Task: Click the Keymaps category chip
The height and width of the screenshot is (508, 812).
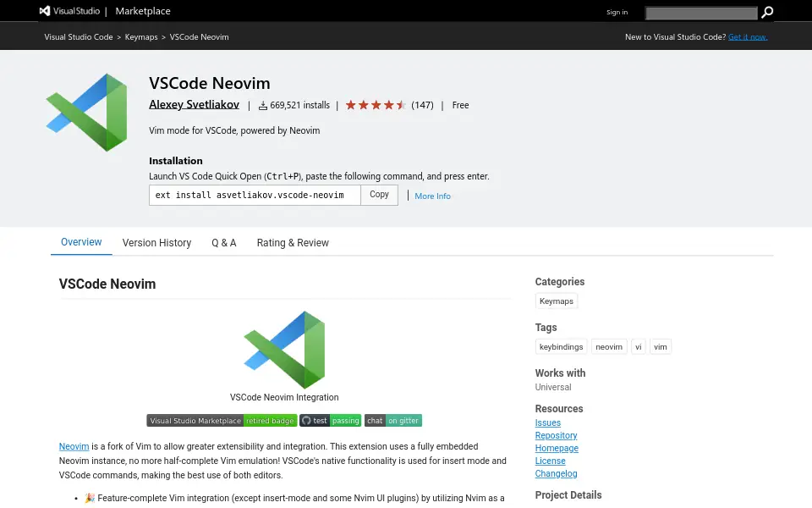Action: (x=557, y=301)
